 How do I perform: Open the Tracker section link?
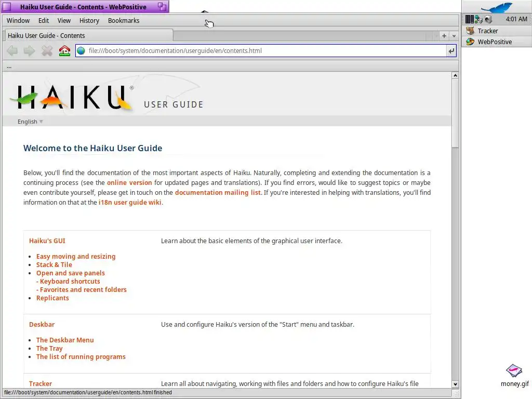(41, 384)
